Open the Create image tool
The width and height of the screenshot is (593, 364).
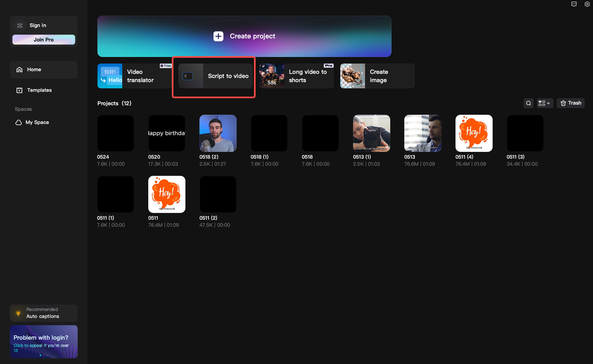tap(377, 76)
